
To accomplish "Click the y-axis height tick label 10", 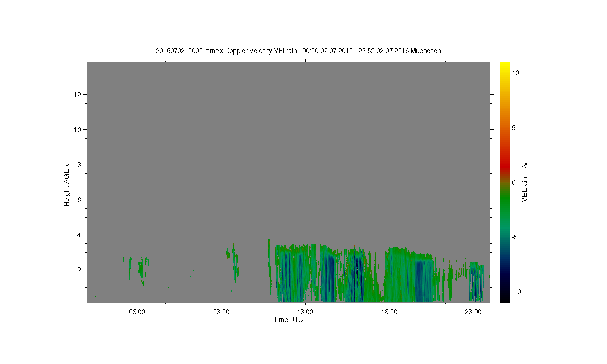I will pos(78,130).
